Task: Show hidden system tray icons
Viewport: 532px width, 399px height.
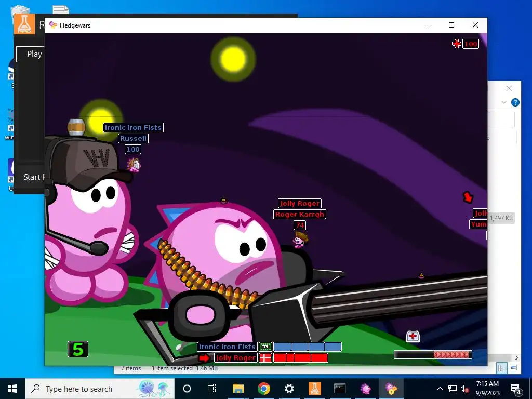Action: click(x=440, y=389)
